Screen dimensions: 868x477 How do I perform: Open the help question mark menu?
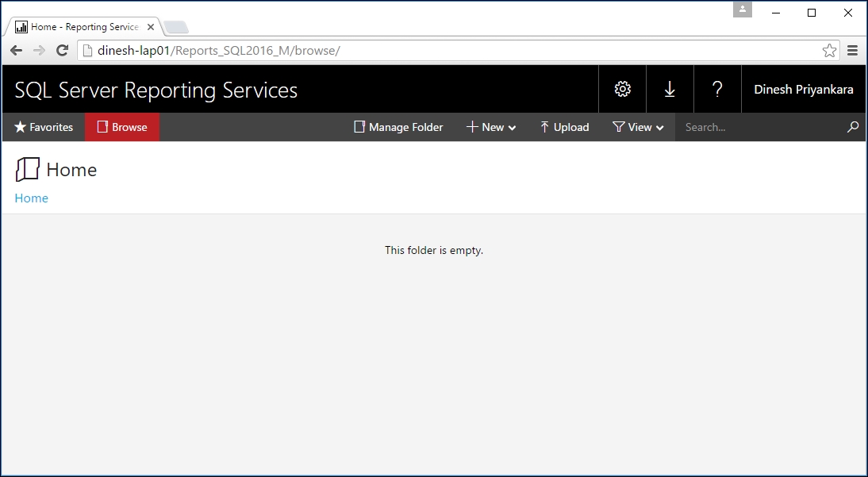click(x=717, y=89)
